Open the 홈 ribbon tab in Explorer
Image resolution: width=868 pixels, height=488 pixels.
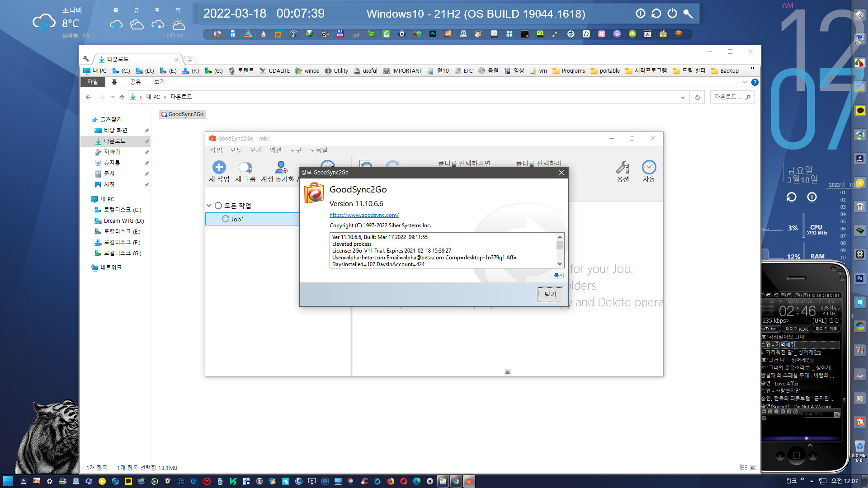114,82
